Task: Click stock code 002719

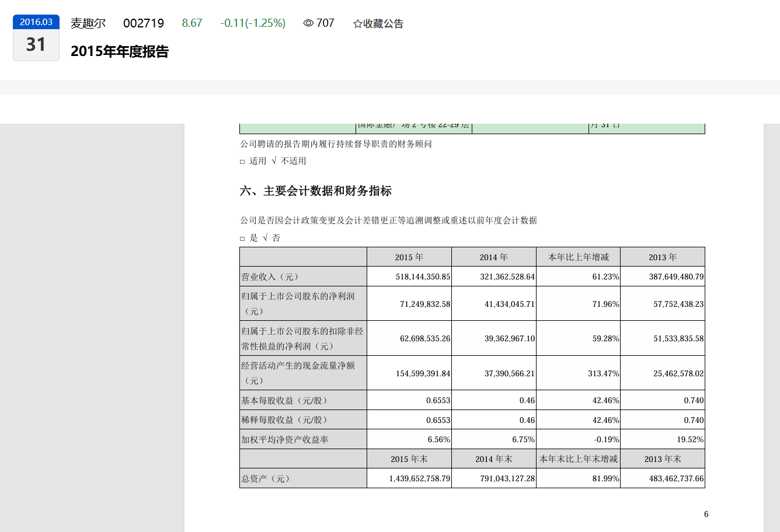Action: [144, 23]
